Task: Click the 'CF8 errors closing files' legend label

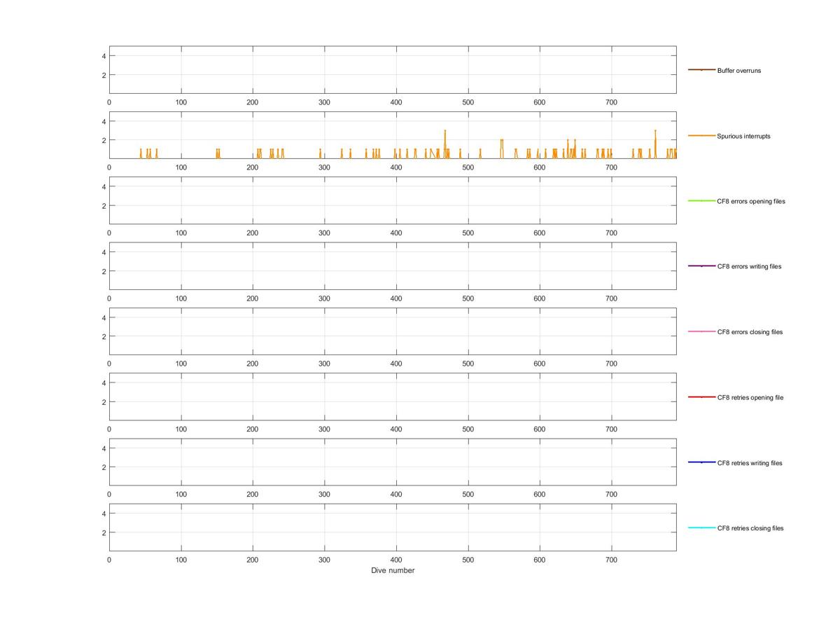Action: 750,332
